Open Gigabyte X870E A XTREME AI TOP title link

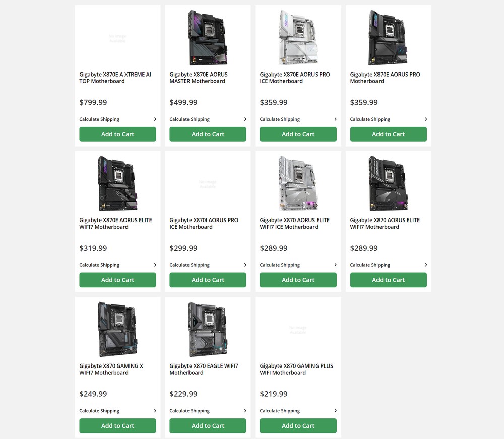tap(115, 78)
